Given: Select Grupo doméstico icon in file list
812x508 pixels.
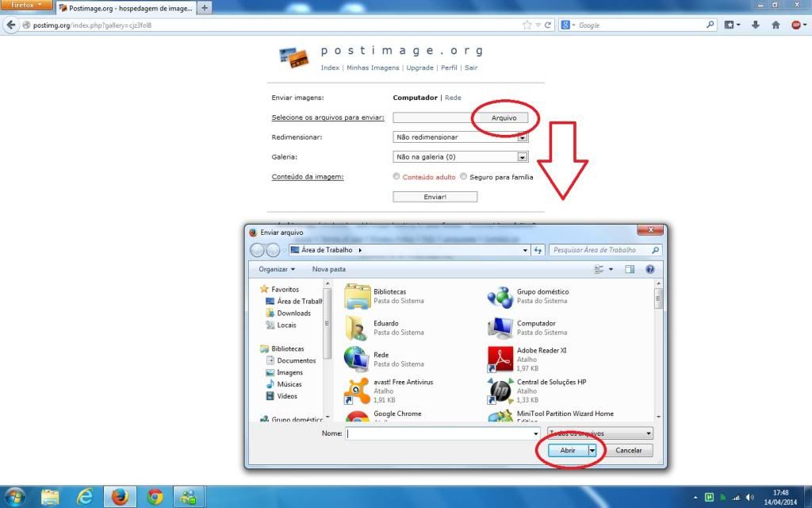Looking at the screenshot, I should coord(500,296).
